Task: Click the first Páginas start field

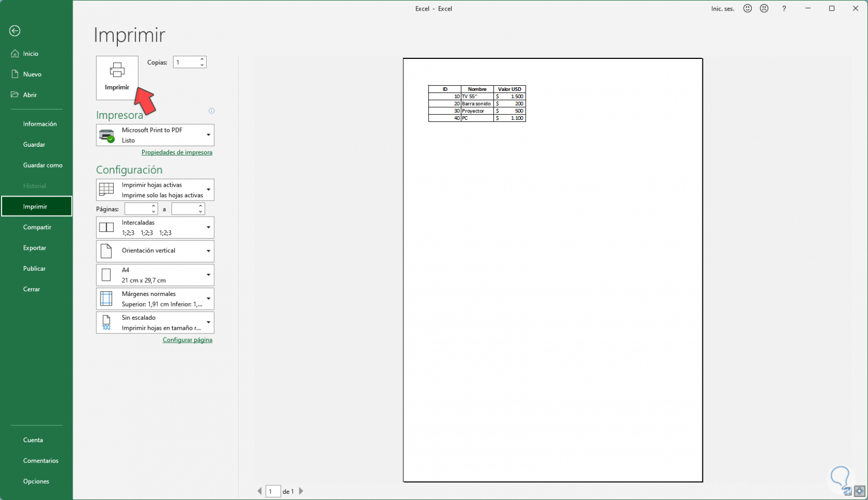Action: click(x=137, y=209)
